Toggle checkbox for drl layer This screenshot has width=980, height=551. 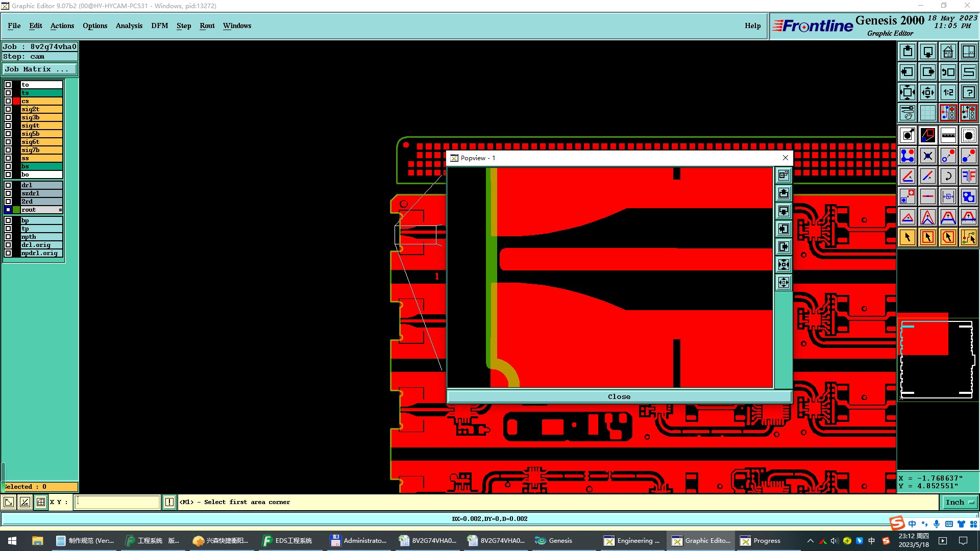tap(8, 185)
